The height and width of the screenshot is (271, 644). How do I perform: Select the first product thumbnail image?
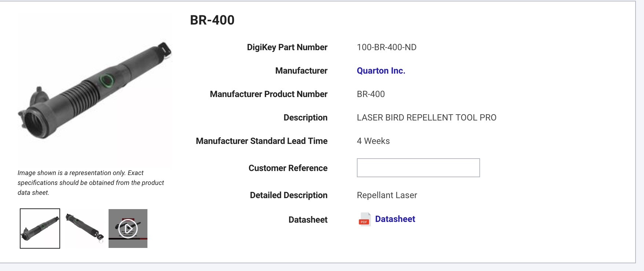40,229
